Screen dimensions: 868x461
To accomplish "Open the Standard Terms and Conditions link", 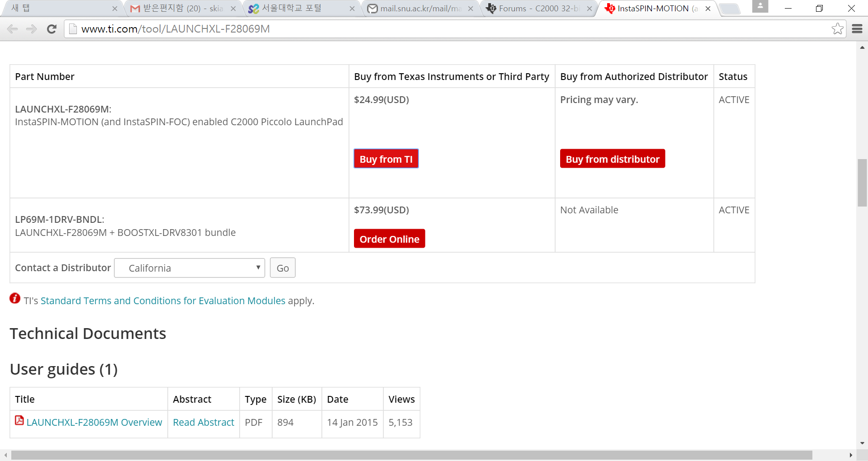I will (162, 301).
